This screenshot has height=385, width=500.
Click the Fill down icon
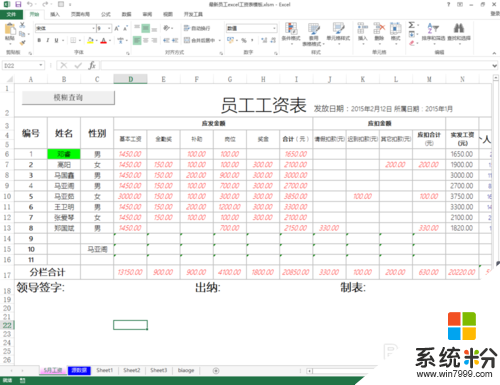[412, 34]
